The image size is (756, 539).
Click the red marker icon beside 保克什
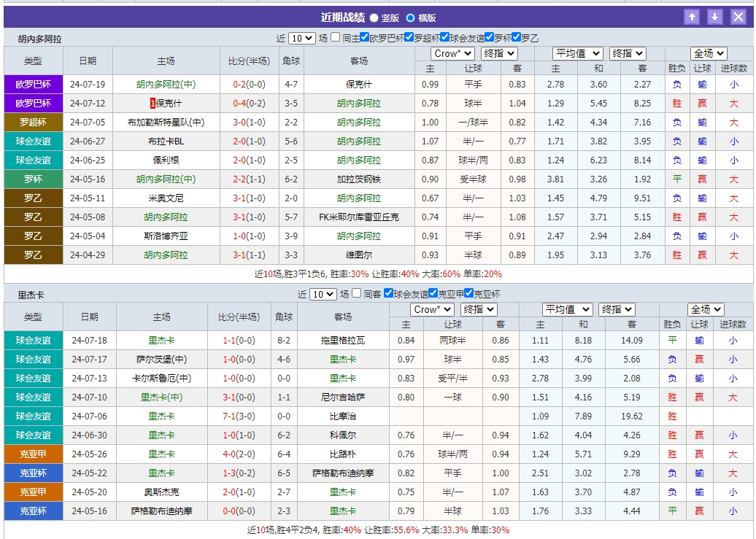point(153,101)
